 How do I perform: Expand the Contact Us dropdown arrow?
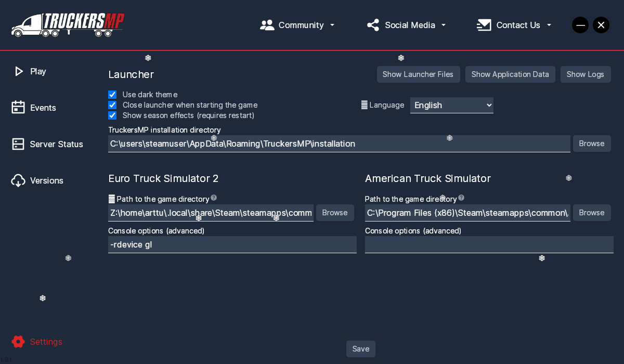pos(549,25)
